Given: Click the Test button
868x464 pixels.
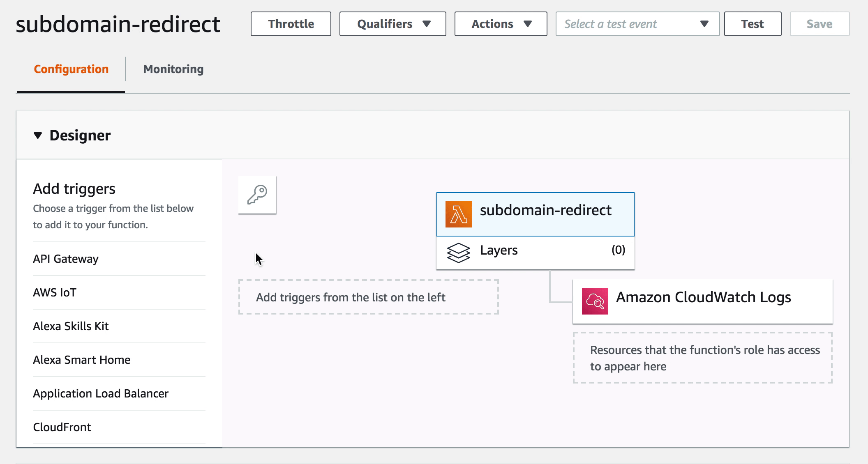Looking at the screenshot, I should (x=753, y=24).
